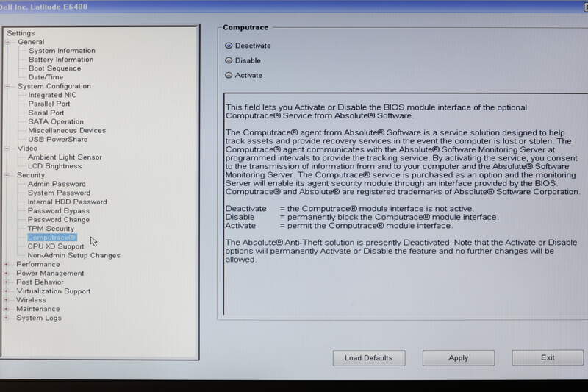Open LCD Brightness settings
This screenshot has width=588, height=392.
[x=54, y=166]
